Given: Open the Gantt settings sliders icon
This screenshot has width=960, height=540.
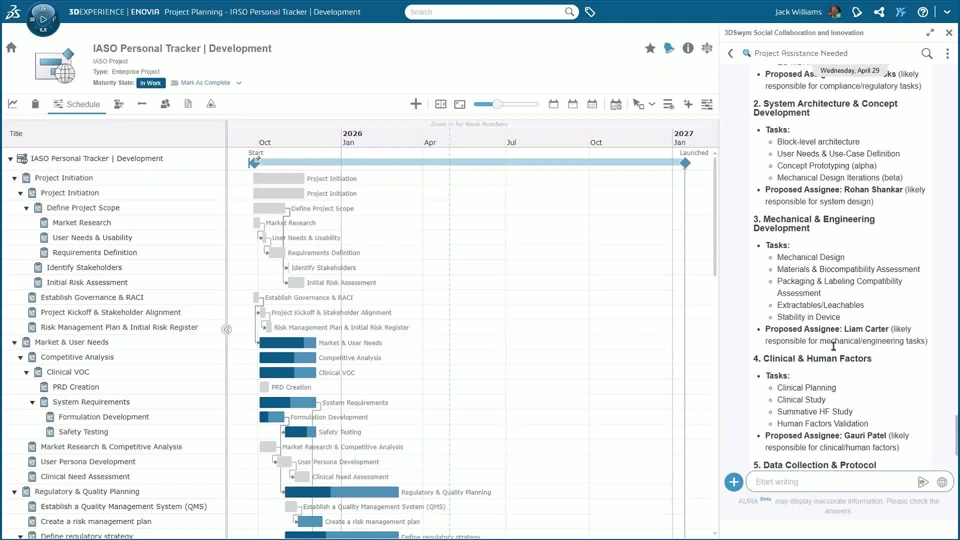Looking at the screenshot, I should [707, 104].
